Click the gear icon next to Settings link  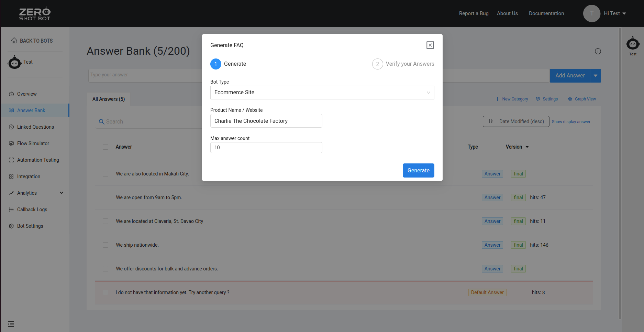pyautogui.click(x=538, y=99)
